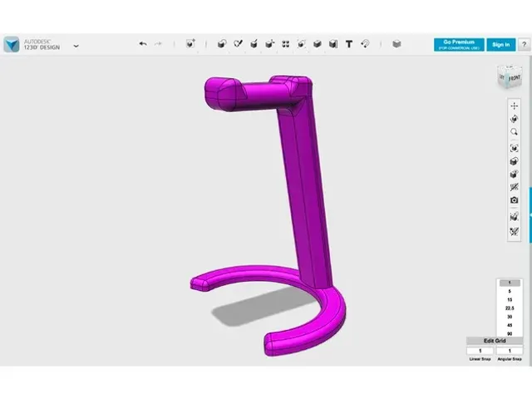This screenshot has width=532, height=399.
Task: Select the magenta headphone stand model
Action: pos(304,190)
